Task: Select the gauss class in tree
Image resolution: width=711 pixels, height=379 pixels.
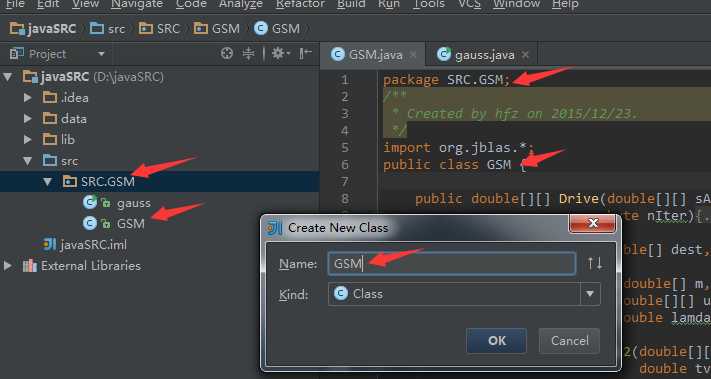Action: (117, 203)
